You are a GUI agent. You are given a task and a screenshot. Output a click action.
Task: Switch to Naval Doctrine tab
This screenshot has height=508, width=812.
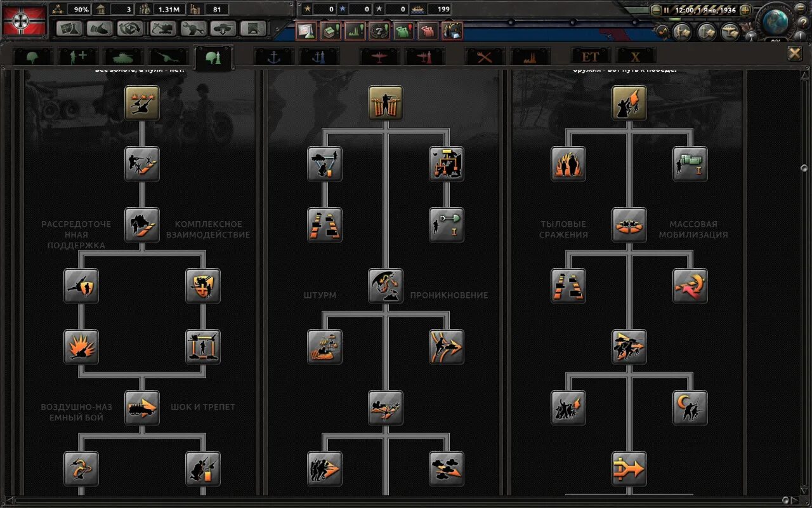318,57
